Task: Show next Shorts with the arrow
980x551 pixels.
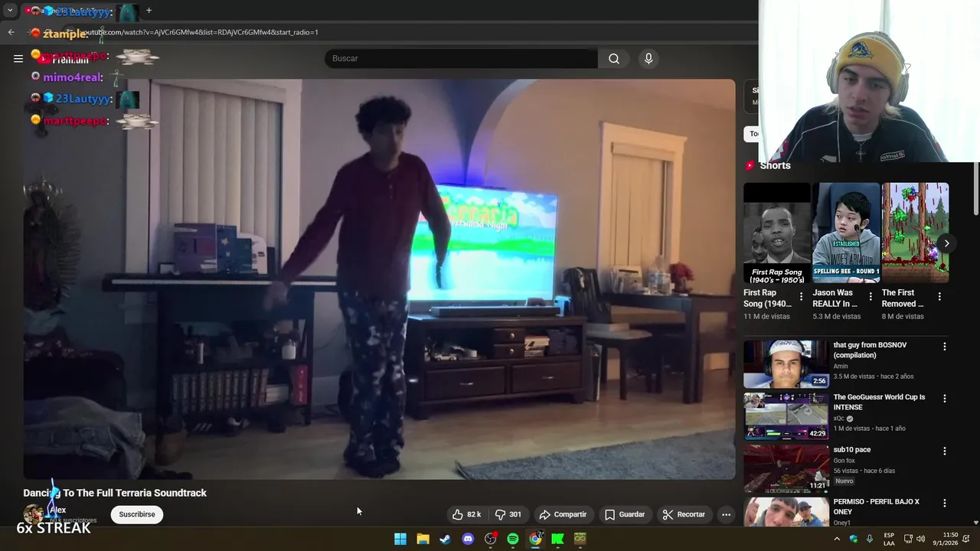Action: coord(946,243)
